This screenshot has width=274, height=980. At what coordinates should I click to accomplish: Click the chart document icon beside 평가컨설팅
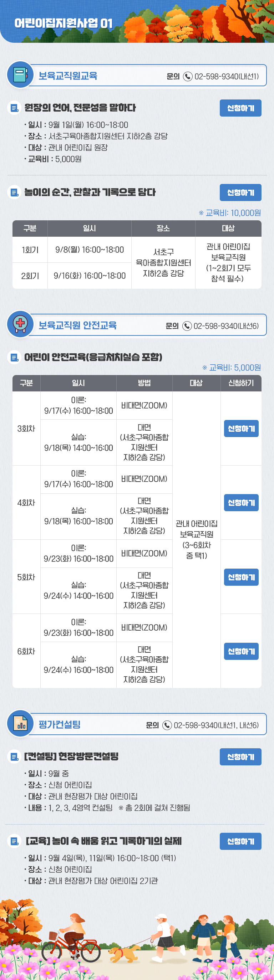(20, 723)
